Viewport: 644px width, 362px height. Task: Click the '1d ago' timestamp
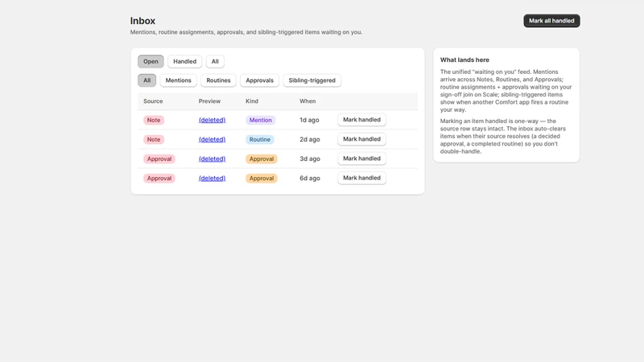(309, 120)
